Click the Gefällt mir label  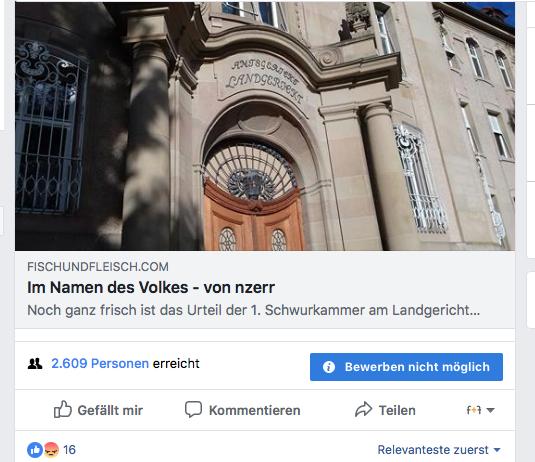coord(110,410)
